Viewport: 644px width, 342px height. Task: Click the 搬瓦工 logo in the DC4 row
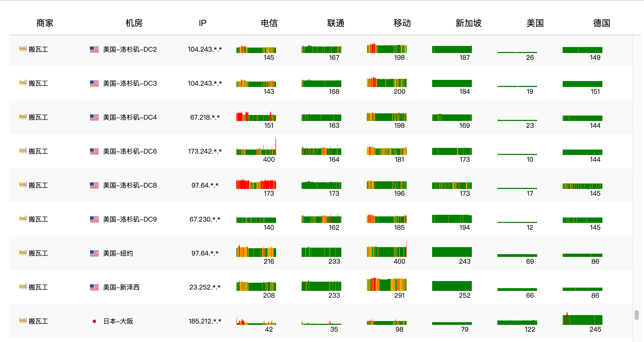23,117
